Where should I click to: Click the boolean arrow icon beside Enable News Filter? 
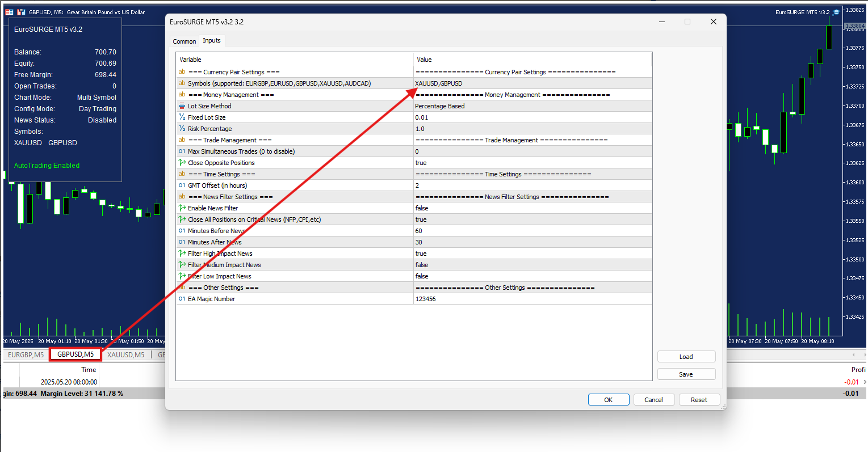(182, 208)
